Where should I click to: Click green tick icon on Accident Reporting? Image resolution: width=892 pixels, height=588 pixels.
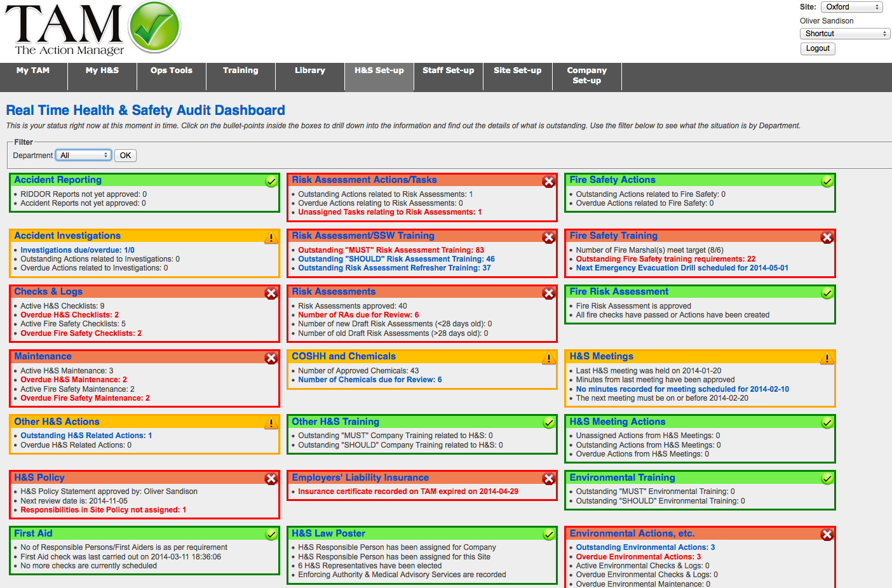(x=271, y=182)
